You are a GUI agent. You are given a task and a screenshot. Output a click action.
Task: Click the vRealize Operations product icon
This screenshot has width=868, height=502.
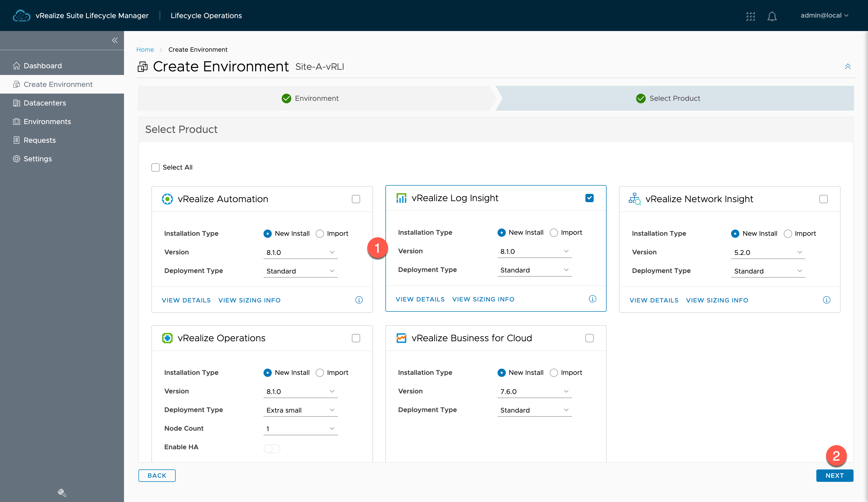click(x=167, y=338)
